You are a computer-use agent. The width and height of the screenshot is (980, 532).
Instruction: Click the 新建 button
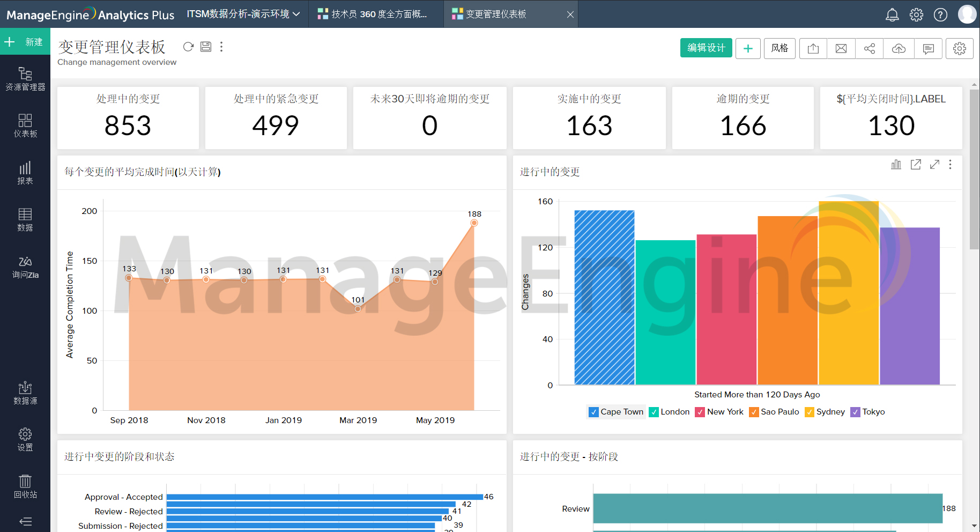25,42
